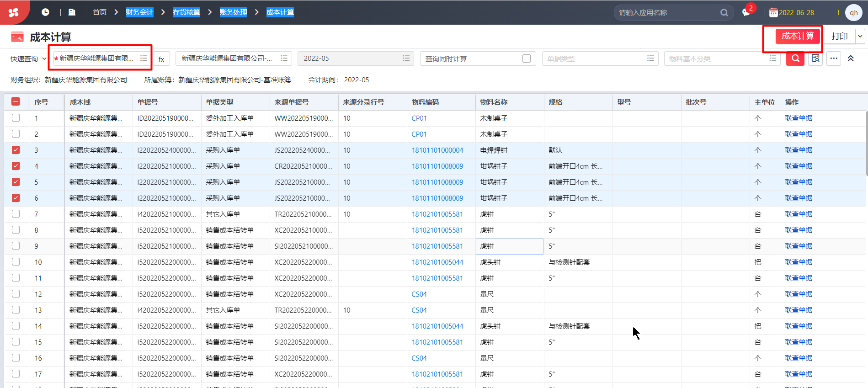Open material code CP01 in row 1
This screenshot has width=868, height=388.
[419, 118]
